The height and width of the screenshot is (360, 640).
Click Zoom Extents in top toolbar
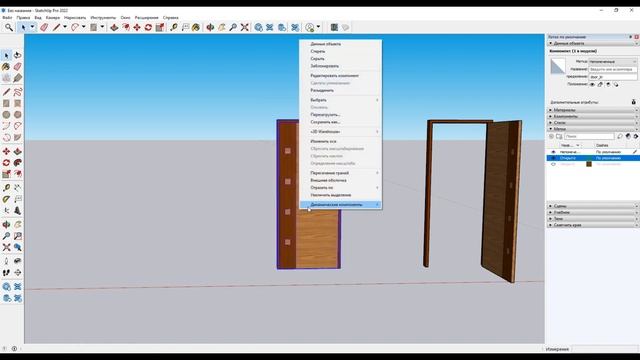click(244, 27)
